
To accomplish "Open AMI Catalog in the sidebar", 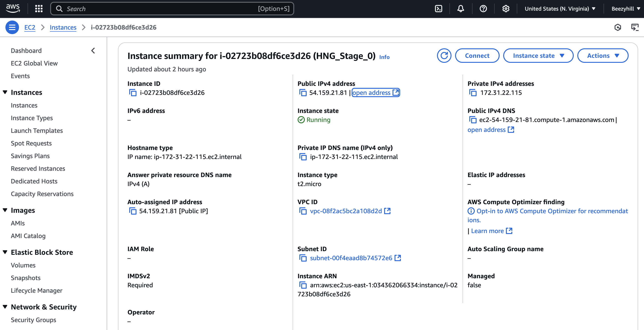I will tap(28, 236).
